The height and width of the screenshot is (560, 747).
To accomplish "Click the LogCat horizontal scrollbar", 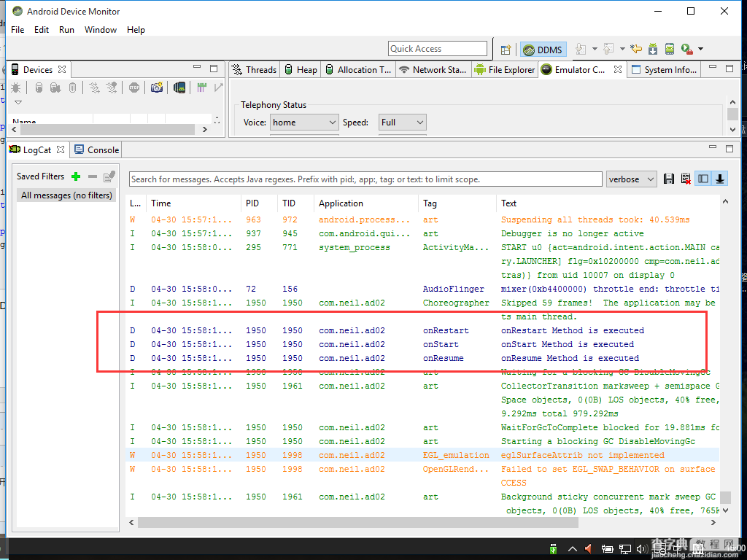I will tap(358, 522).
